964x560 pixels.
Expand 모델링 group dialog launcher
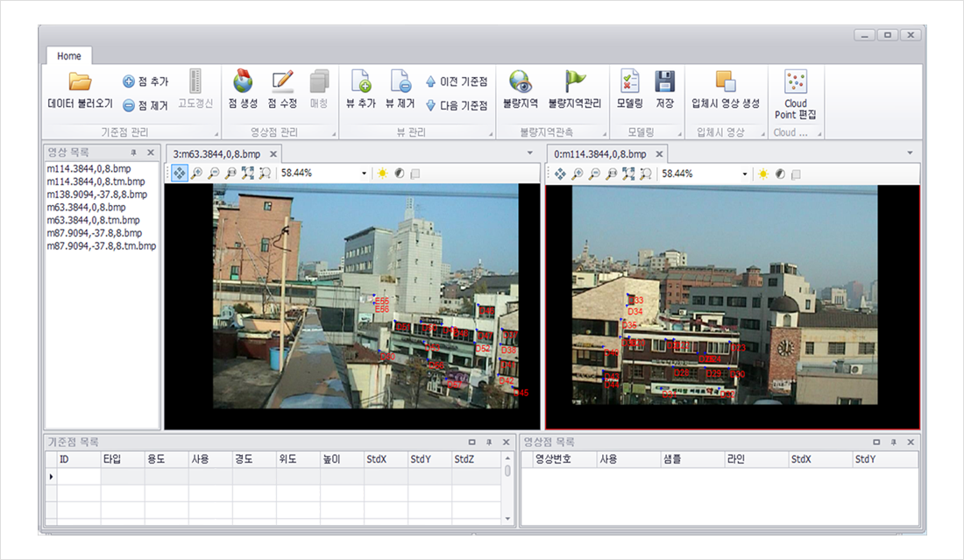click(x=679, y=133)
